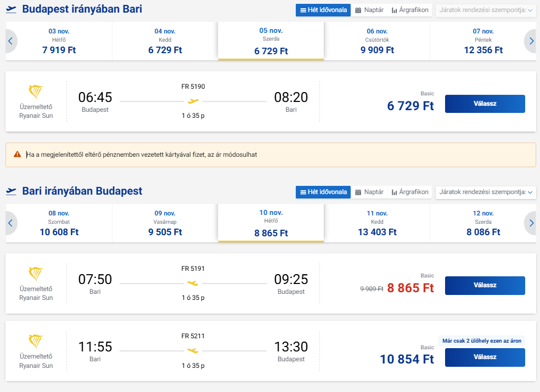Screen dimensions: 540x392
Task: Open outbound Járatok rendezési szempontja dropdown
Action: coord(486,10)
